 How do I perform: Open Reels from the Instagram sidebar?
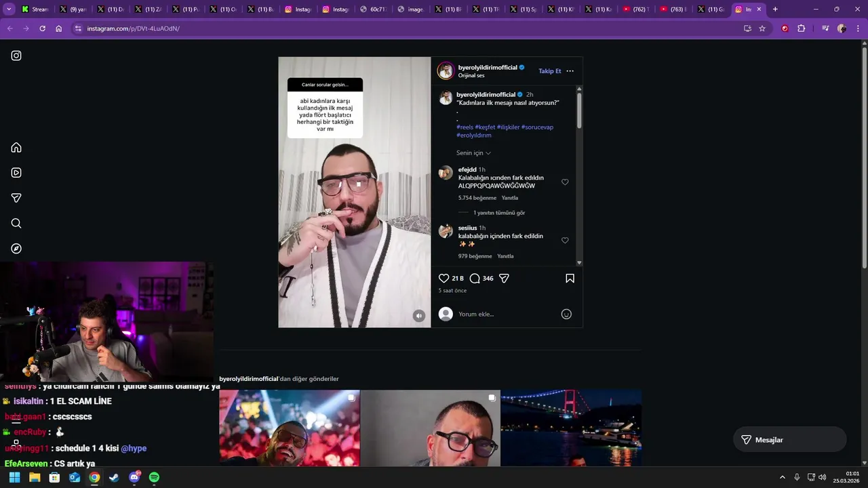tap(16, 173)
